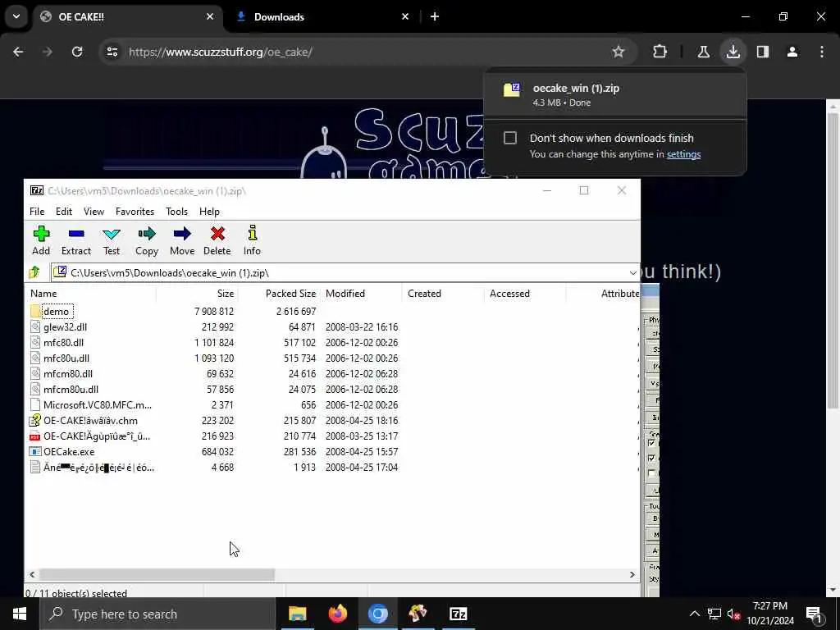Click the Add toolbar icon in 7-Zip
The image size is (840, 630).
coord(41,240)
